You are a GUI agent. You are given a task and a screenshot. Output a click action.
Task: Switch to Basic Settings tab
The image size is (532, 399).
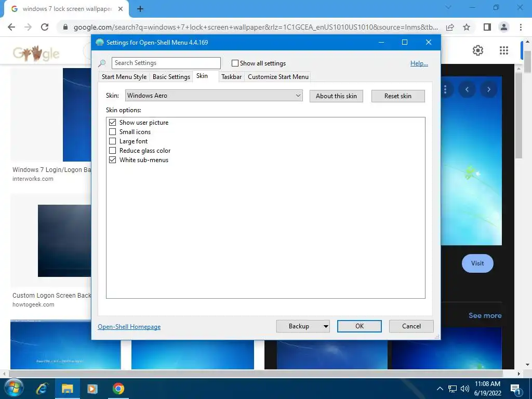(171, 77)
